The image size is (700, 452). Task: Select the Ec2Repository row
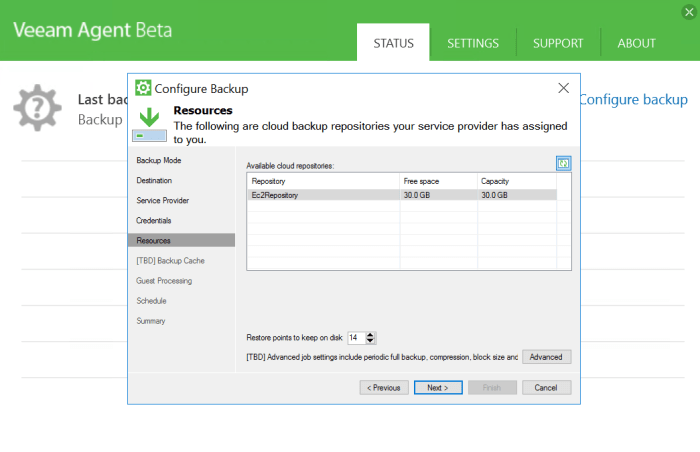tap(402, 195)
